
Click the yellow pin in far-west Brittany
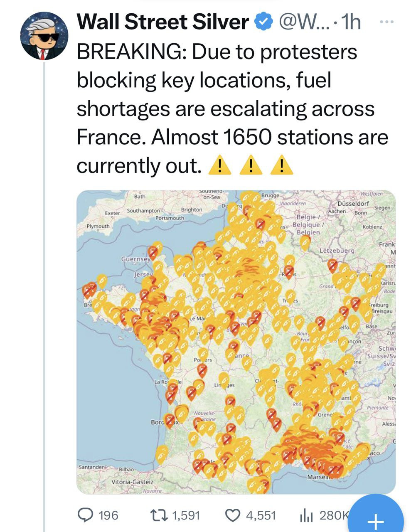pos(101,281)
